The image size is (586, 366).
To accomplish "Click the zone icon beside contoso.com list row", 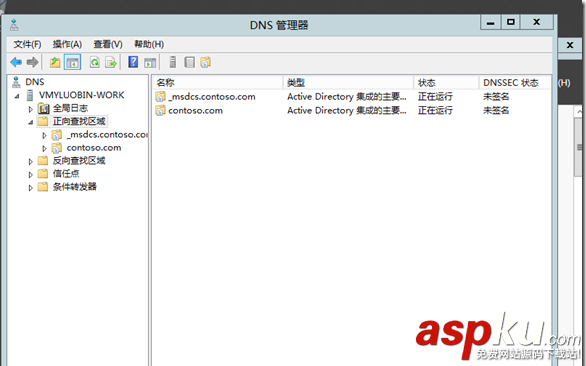I will click(160, 111).
